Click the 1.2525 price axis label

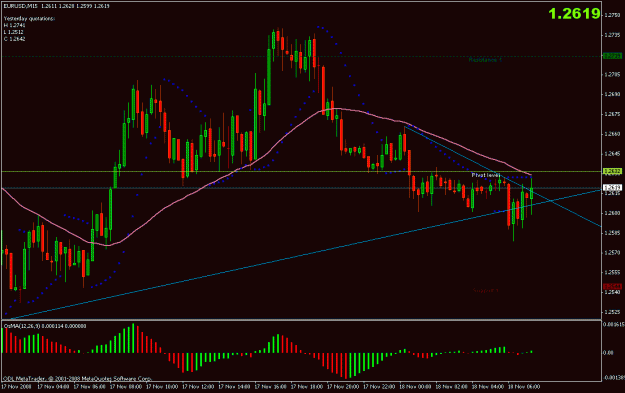[613, 312]
